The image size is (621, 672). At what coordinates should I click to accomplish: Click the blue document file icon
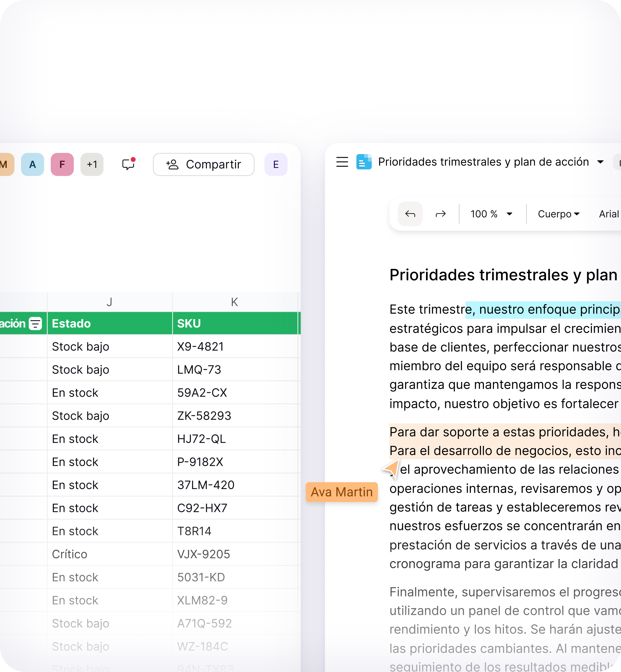pyautogui.click(x=364, y=162)
